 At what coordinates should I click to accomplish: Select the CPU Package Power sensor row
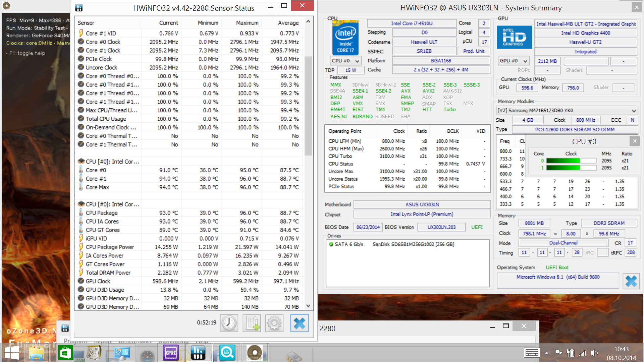(x=110, y=247)
